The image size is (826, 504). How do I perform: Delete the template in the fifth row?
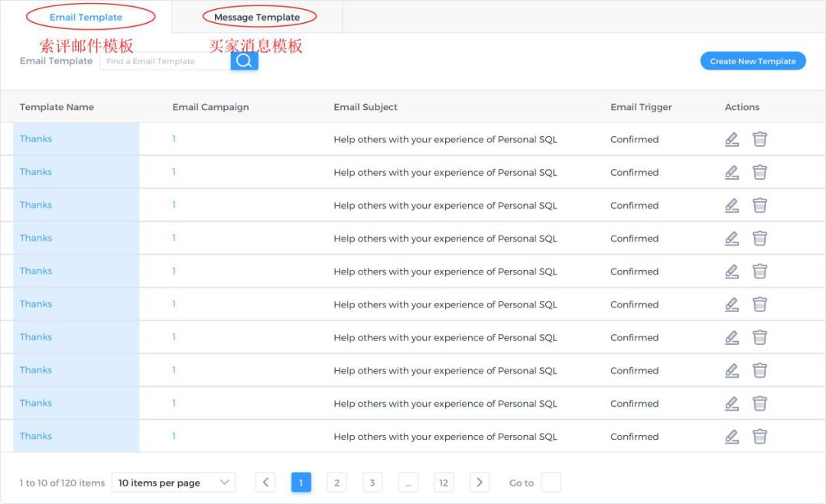pos(759,272)
